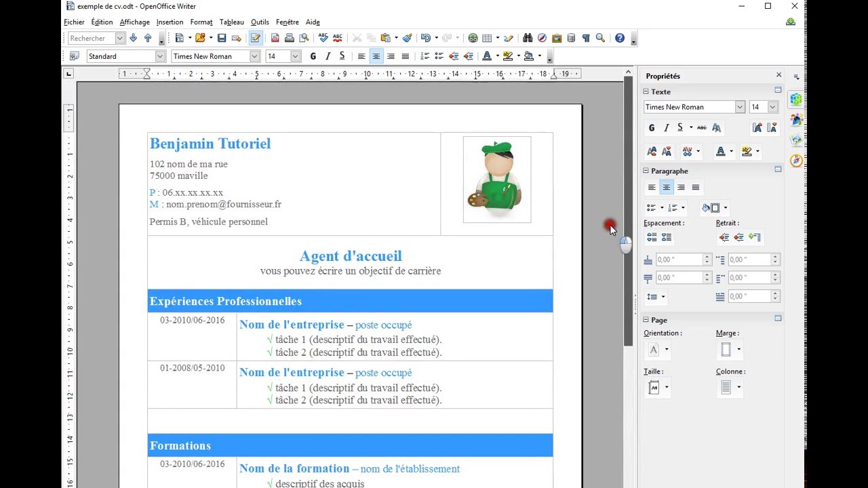This screenshot has height=488, width=868.
Task: Expand the Marge dropdown in Page section
Action: point(738,350)
